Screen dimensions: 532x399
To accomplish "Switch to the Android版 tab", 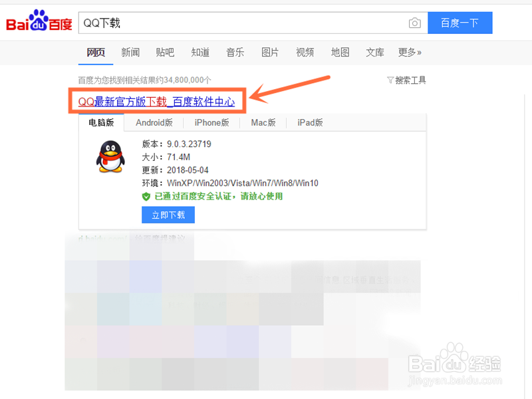I will pos(154,122).
